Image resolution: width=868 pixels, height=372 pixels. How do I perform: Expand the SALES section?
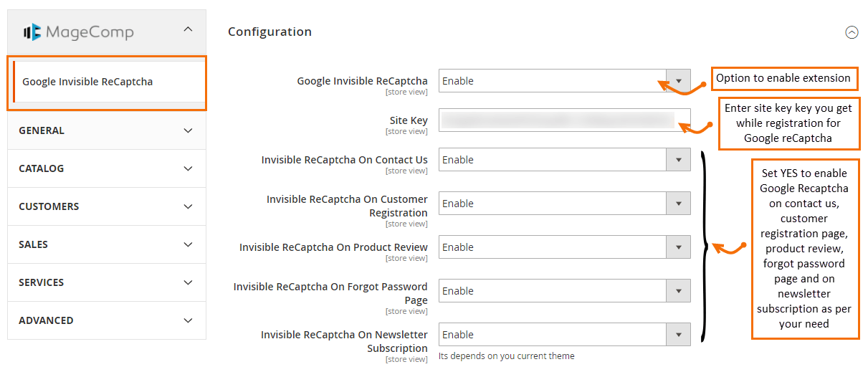pos(107,244)
